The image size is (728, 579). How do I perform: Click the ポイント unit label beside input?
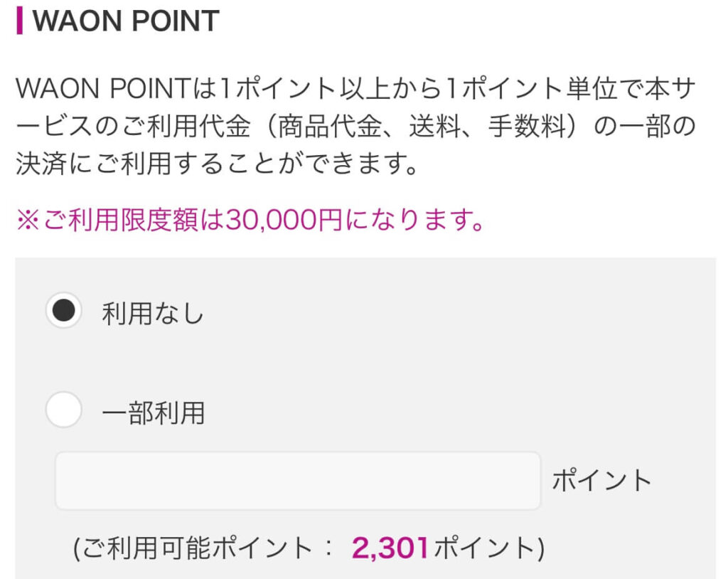click(x=601, y=481)
